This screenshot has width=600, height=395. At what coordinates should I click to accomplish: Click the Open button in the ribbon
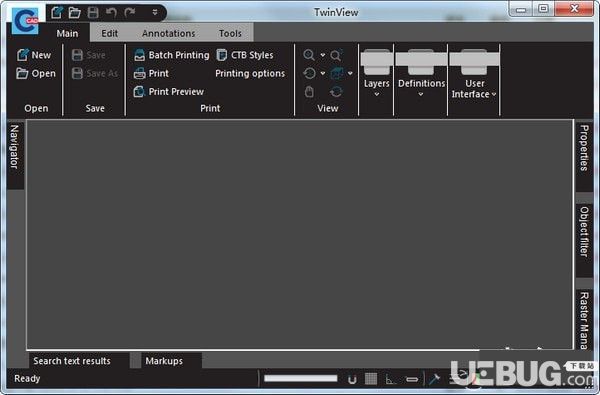coord(36,73)
